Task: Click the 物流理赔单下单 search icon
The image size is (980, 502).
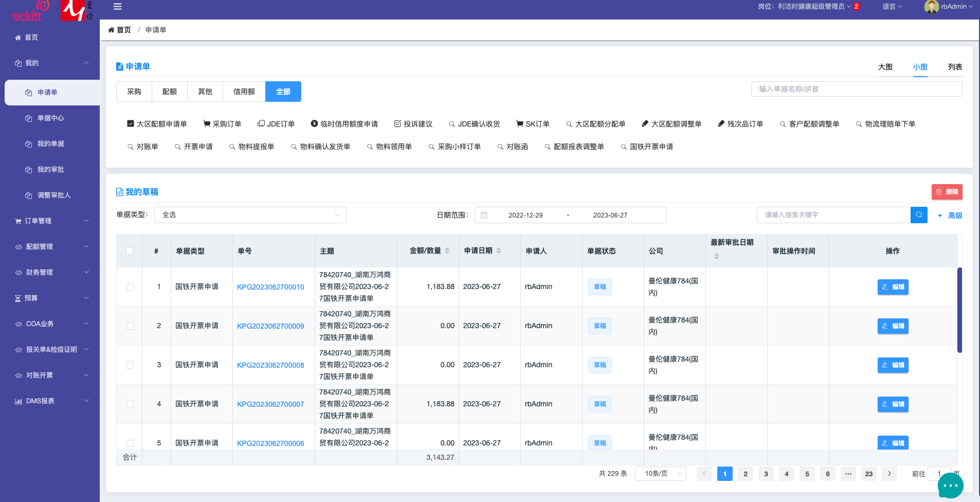Action: click(859, 124)
